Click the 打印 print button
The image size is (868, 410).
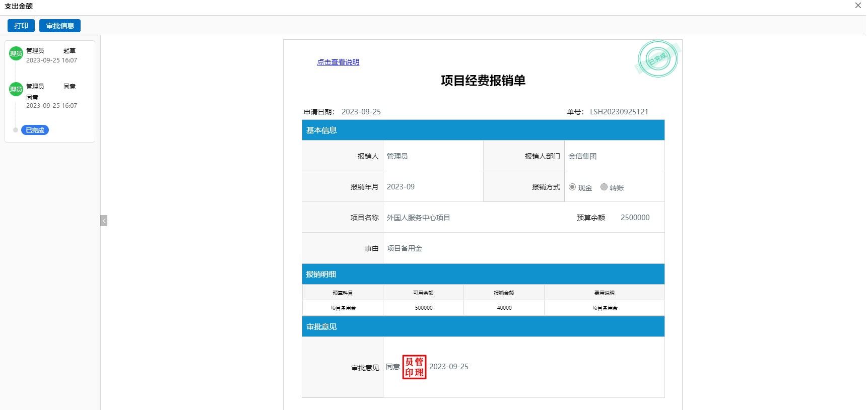point(21,26)
